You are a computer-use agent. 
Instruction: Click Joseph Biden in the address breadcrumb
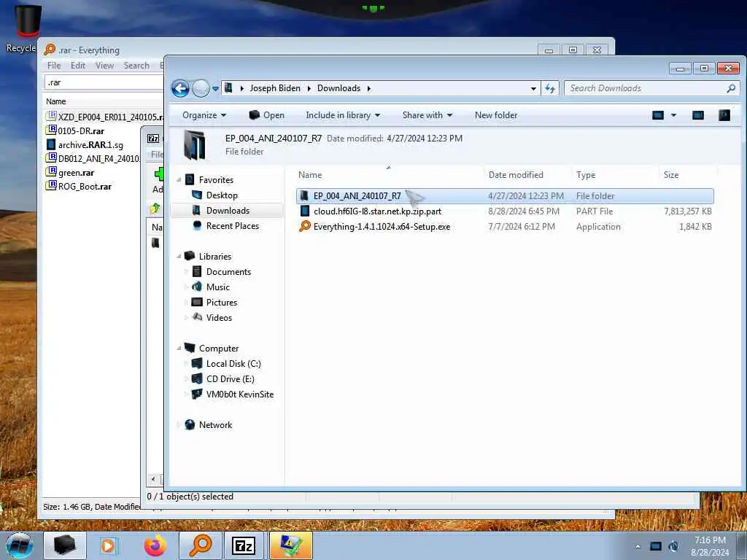[275, 88]
